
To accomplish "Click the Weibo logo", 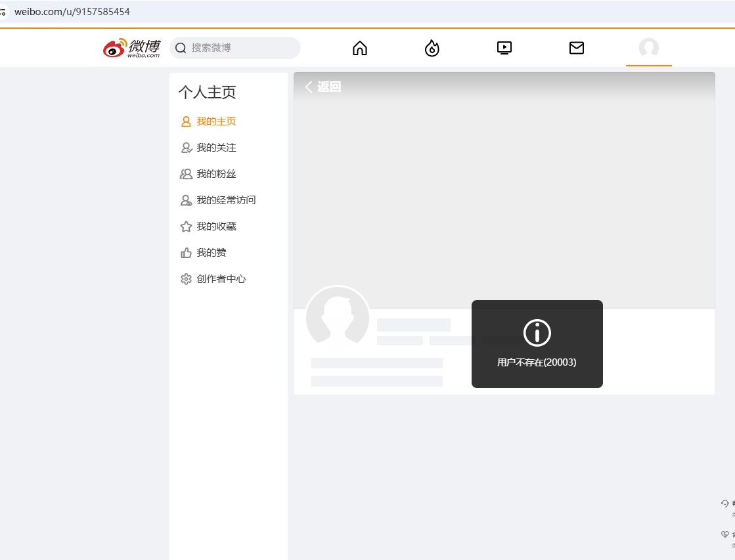I will [x=131, y=48].
